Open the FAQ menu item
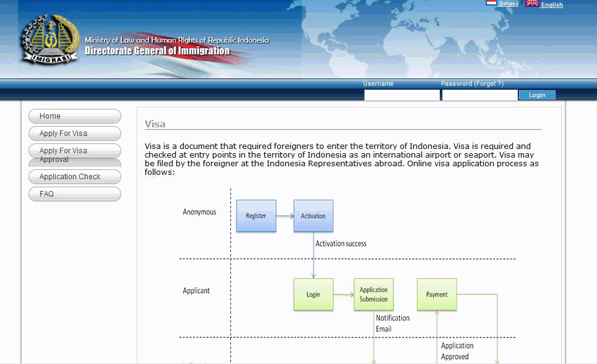 (74, 194)
